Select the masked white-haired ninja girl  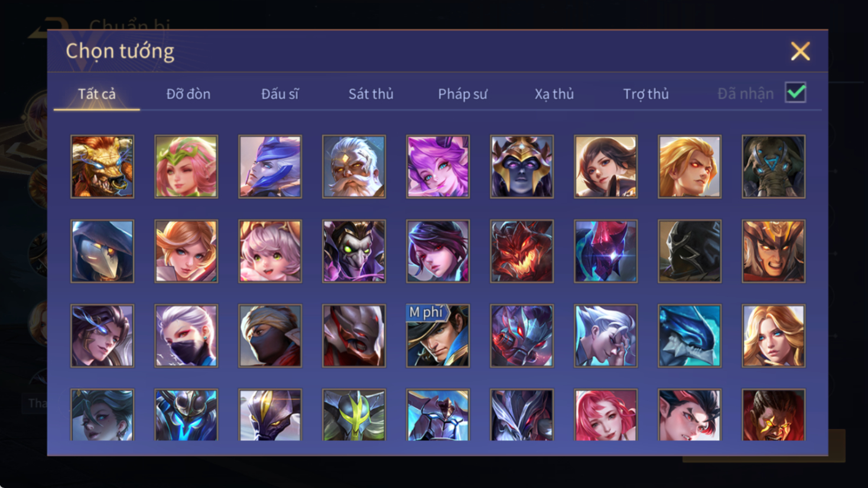coord(186,336)
